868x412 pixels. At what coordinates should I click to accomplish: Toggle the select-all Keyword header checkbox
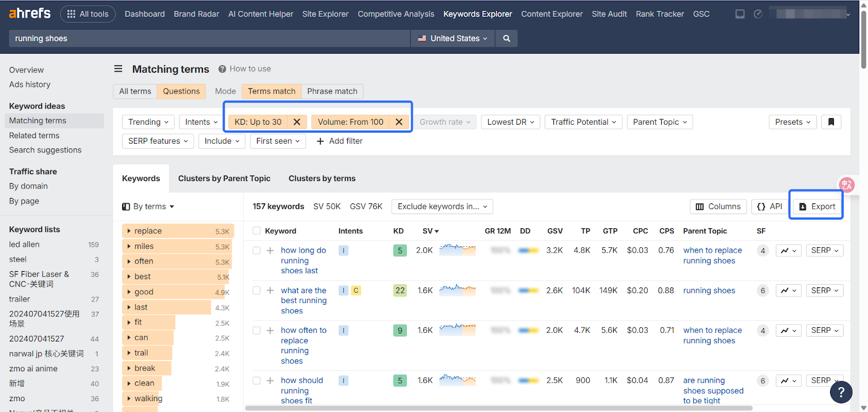pos(257,231)
